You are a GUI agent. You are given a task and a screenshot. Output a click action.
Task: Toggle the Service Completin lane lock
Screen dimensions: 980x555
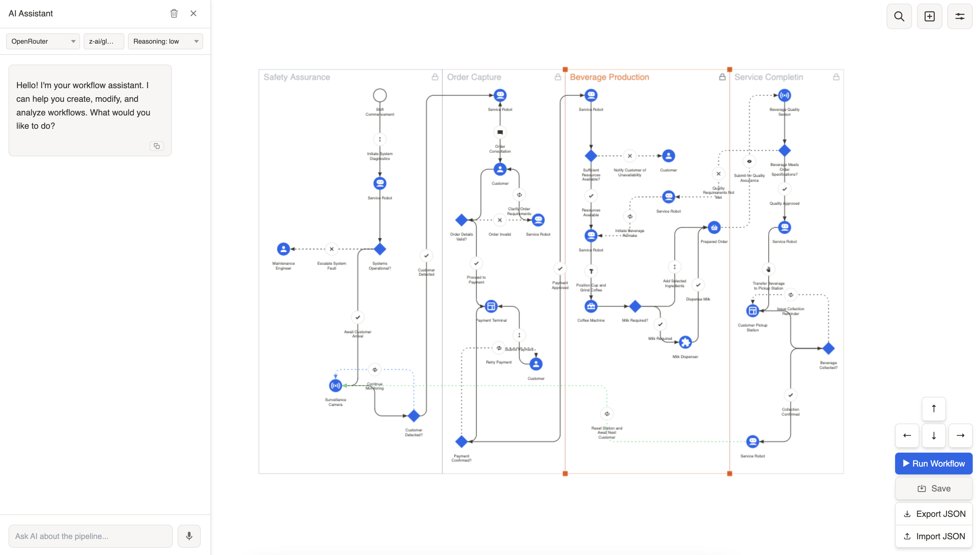(836, 77)
